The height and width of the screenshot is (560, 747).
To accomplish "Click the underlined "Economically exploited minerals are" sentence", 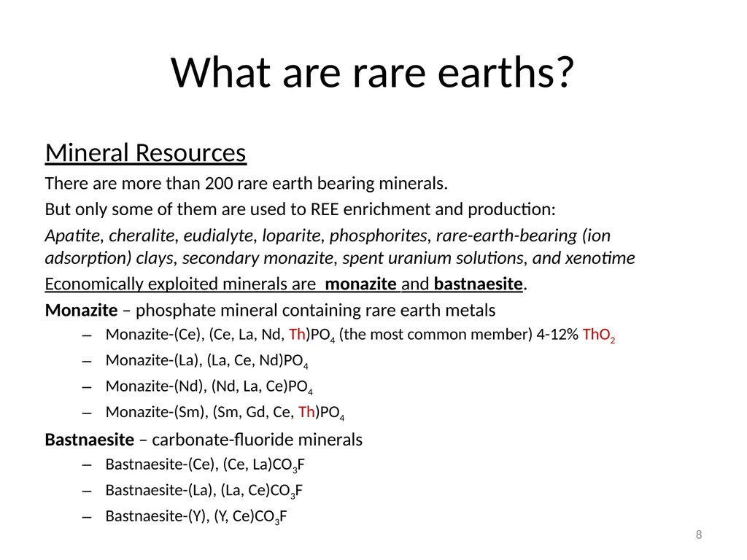I will (286, 284).
